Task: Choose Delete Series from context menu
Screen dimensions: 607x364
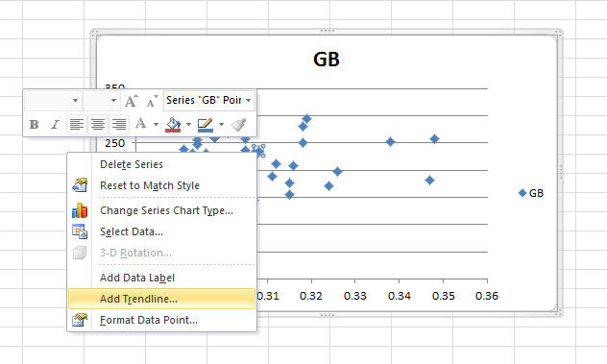Action: pos(161,164)
